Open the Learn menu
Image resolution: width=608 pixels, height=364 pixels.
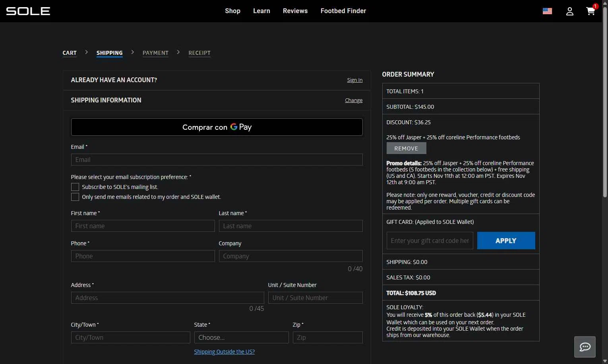point(261,11)
